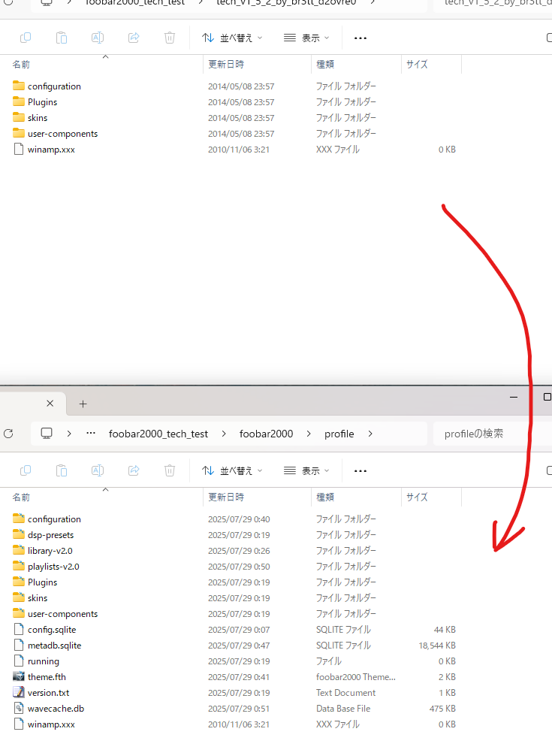
Task: Select configuration folder in upper window
Action: point(54,86)
